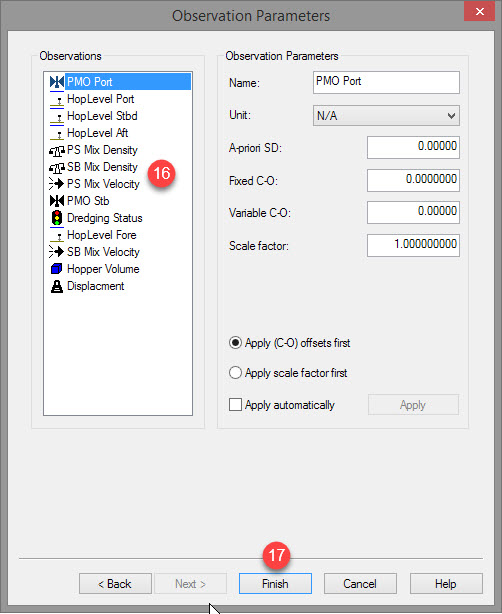Viewport: 502px width, 614px height.
Task: Select HopLevel Aft in observations list
Action: (98, 133)
